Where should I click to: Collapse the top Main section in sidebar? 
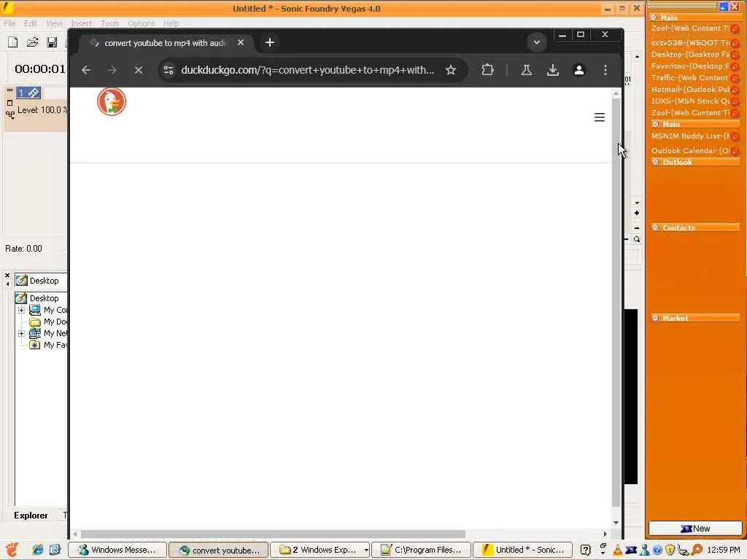tap(654, 17)
